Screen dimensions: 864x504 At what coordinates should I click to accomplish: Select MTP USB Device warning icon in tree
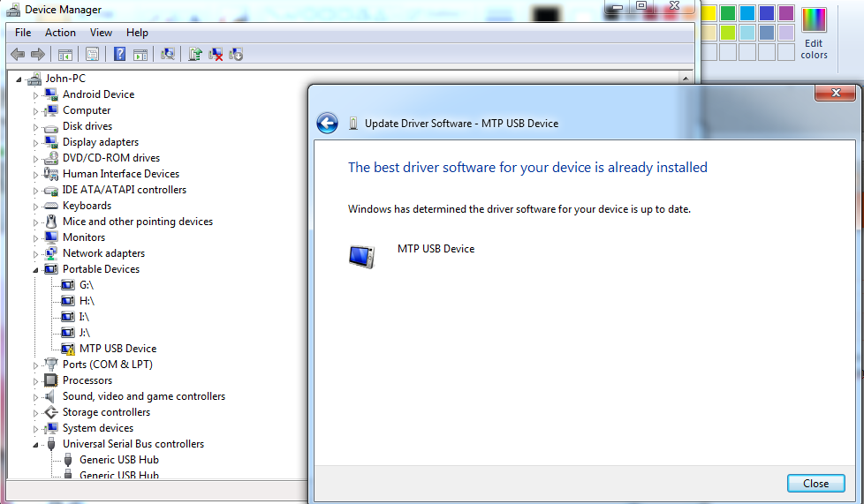(68, 349)
